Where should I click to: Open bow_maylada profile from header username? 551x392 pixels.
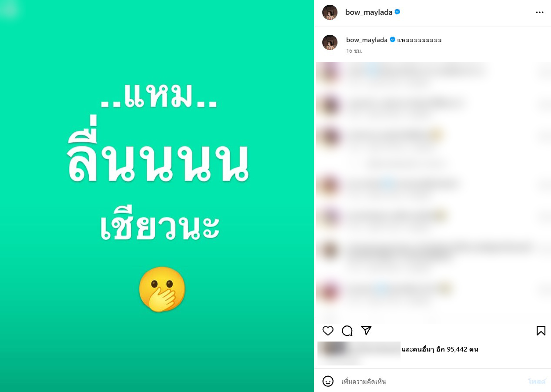(x=369, y=12)
